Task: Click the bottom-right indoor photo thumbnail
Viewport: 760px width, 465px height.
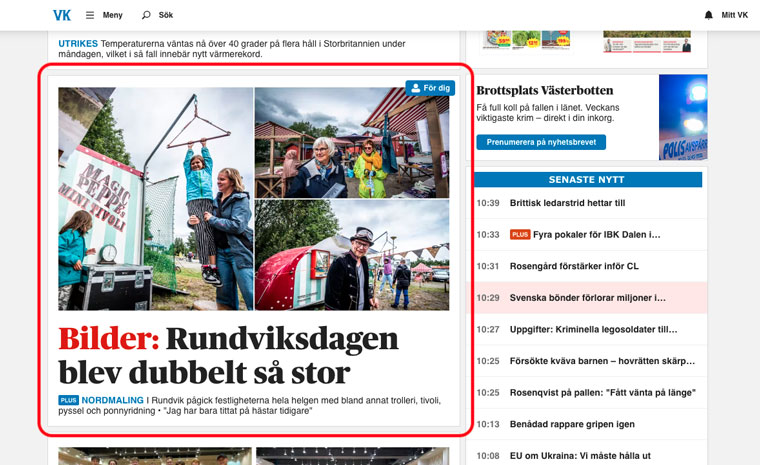Action: [x=352, y=456]
